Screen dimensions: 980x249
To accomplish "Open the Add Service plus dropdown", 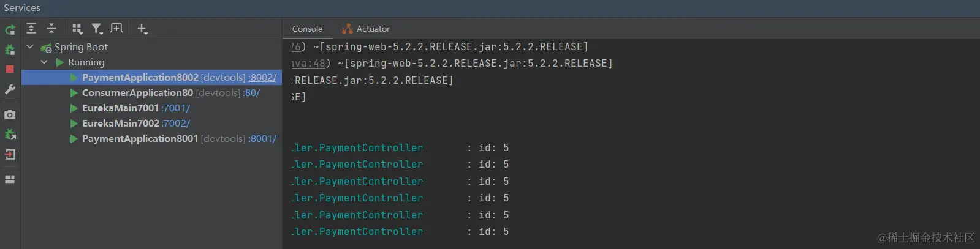I will coord(142,28).
